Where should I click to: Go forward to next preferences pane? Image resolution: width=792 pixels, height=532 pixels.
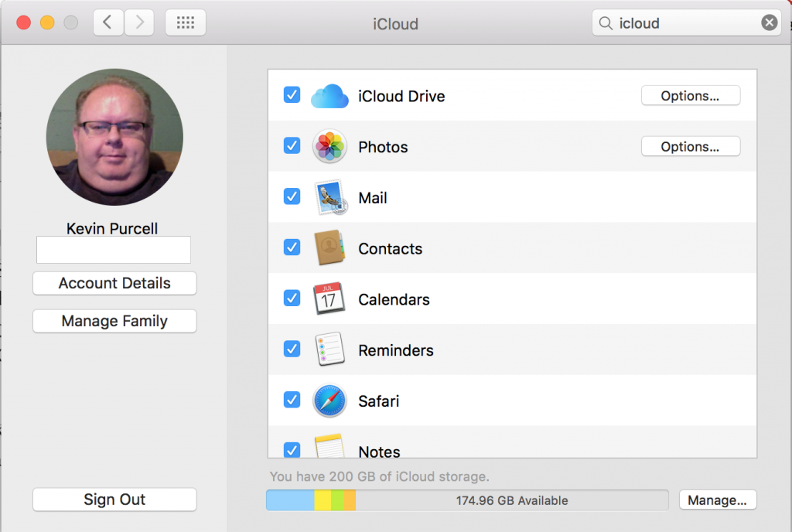click(x=139, y=22)
